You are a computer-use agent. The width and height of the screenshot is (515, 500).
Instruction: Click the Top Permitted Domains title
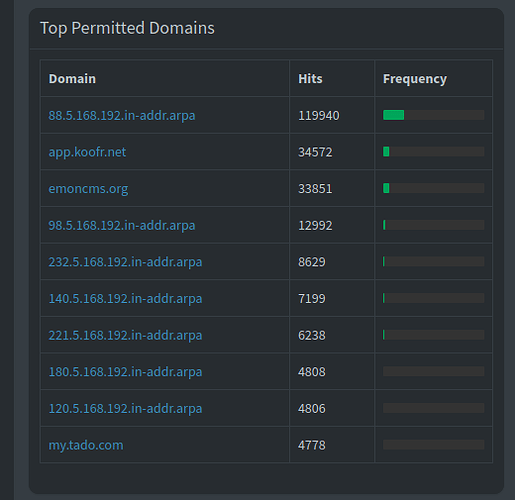[x=127, y=28]
